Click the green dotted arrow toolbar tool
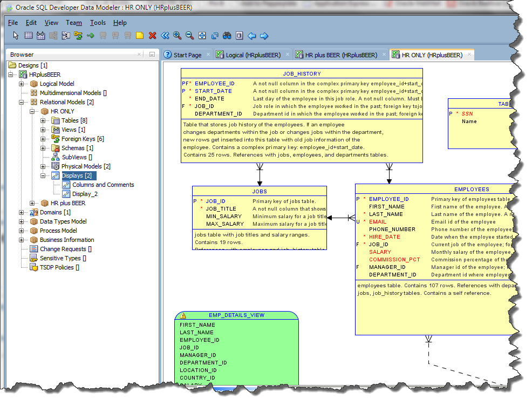532x405 pixels. [x=90, y=35]
